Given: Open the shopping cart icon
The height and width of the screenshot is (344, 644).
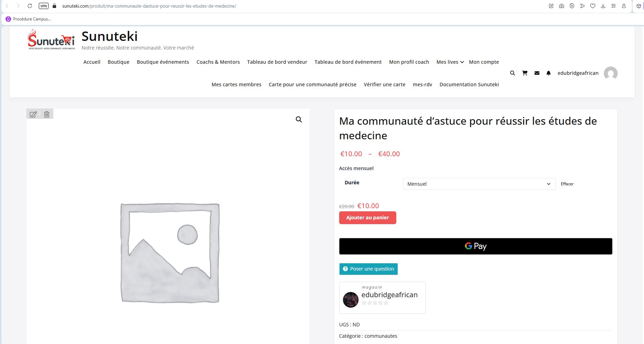Looking at the screenshot, I should point(524,73).
